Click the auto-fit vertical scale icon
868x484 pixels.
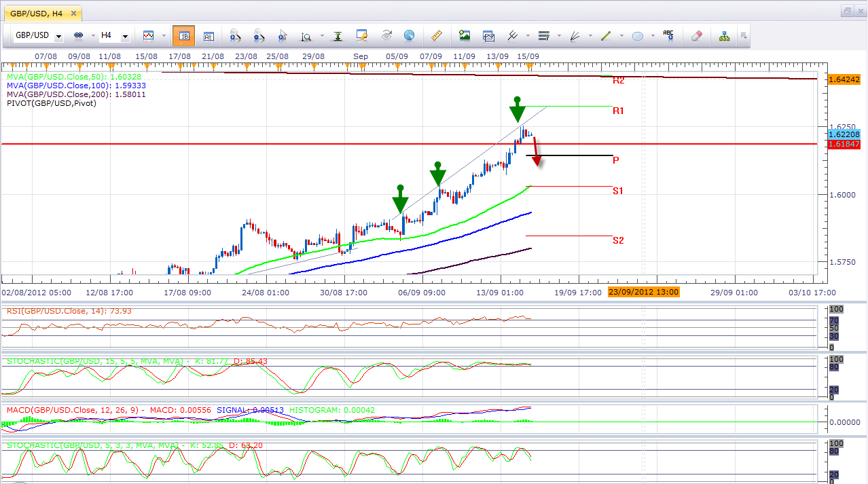pyautogui.click(x=338, y=35)
